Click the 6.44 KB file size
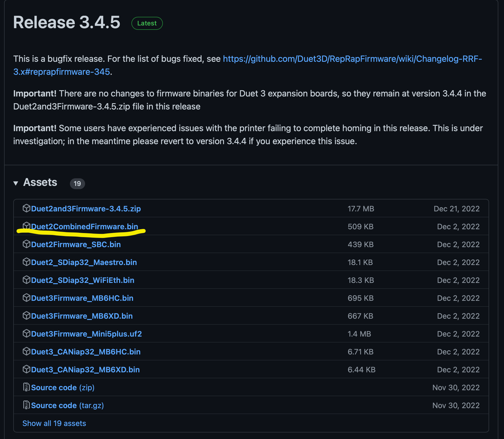This screenshot has height=439, width=504. point(361,370)
